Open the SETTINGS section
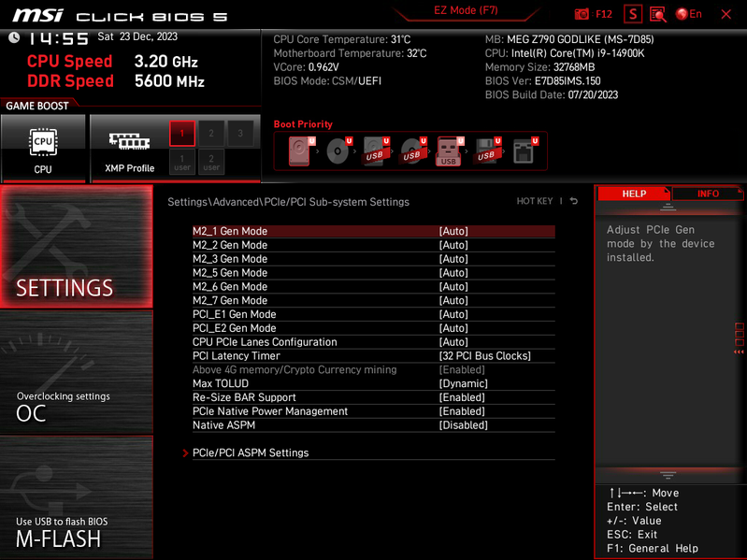The width and height of the screenshot is (747, 560). tap(77, 247)
